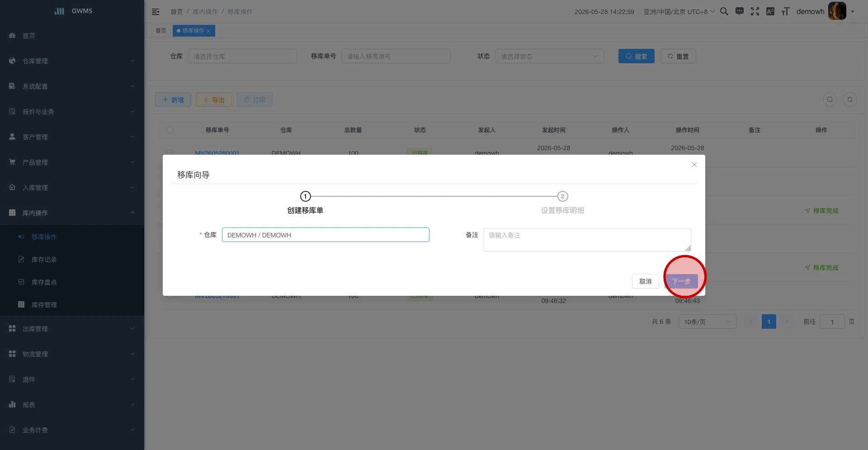Select 库存盘点 in the sidebar

[x=72, y=282]
